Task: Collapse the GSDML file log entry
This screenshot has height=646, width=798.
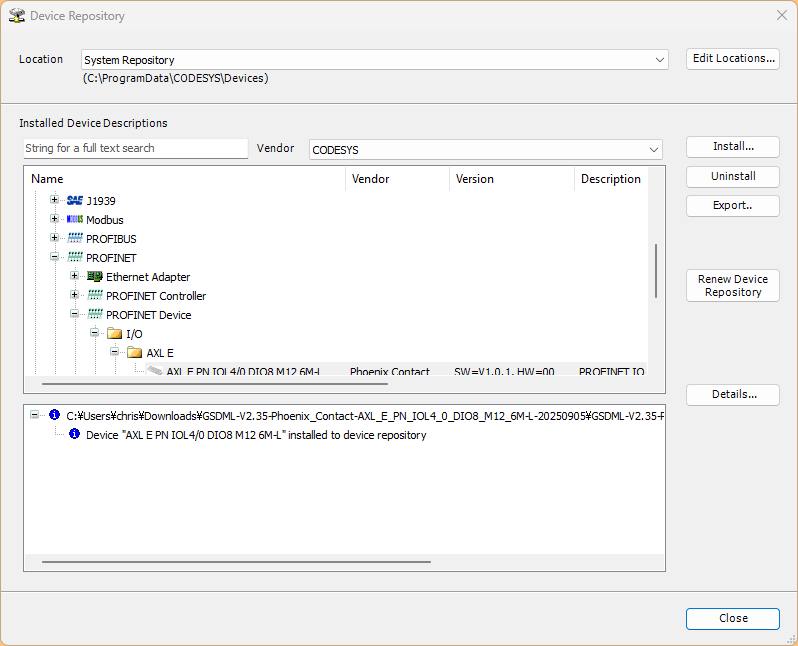Action: (x=35, y=415)
